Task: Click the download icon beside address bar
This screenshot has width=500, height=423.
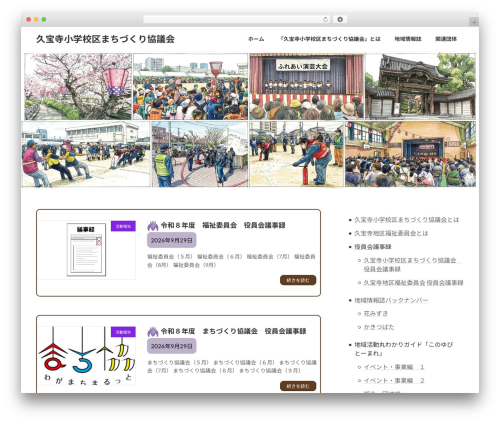Action: point(340,19)
